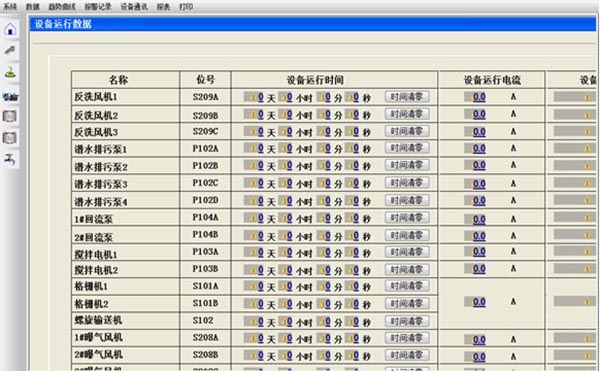Reset timer for 潜水排污泵1
Image resolution: width=600 pixels, height=371 pixels.
coord(407,148)
